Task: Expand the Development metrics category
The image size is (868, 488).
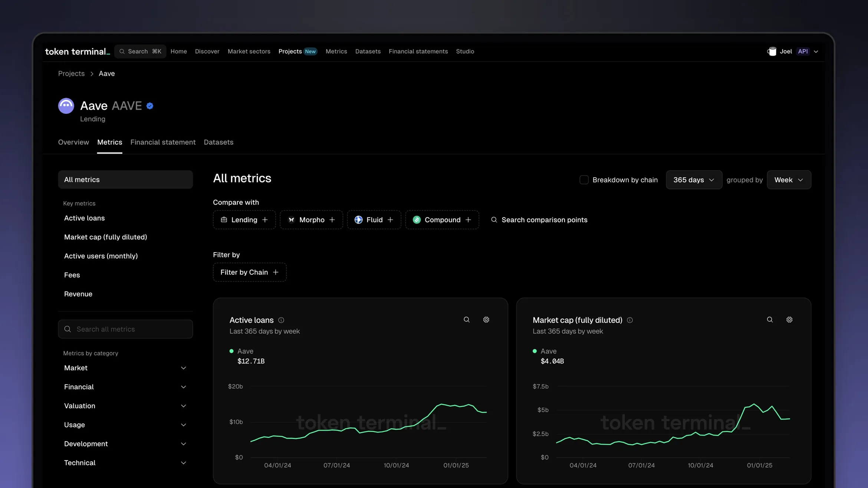Action: [x=125, y=444]
